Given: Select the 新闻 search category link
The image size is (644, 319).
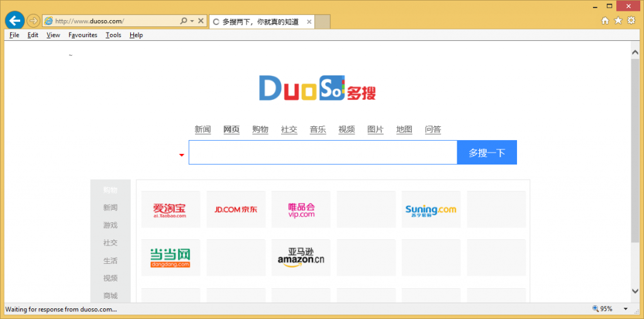Looking at the screenshot, I should tap(203, 129).
